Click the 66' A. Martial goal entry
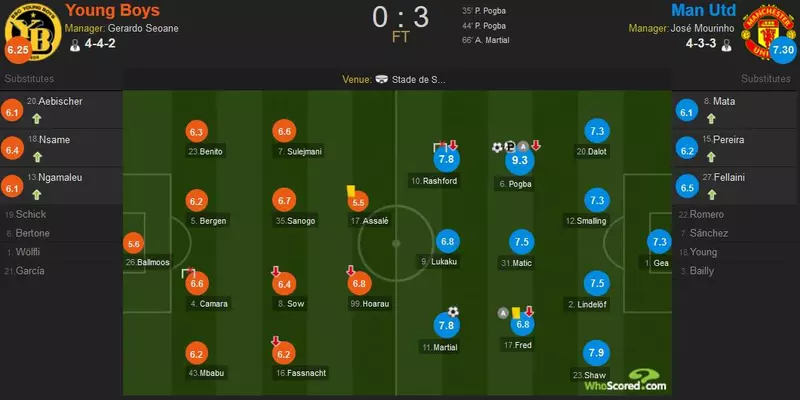800x400 pixels. (x=485, y=40)
